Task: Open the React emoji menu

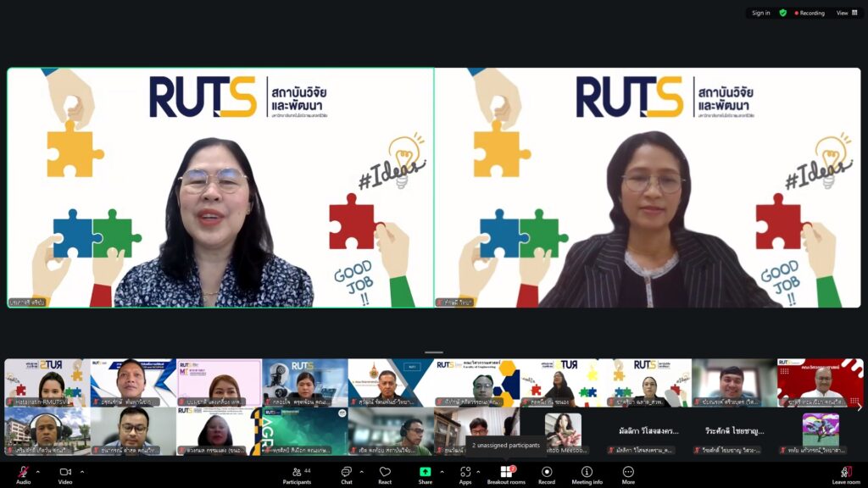Action: pos(385,474)
